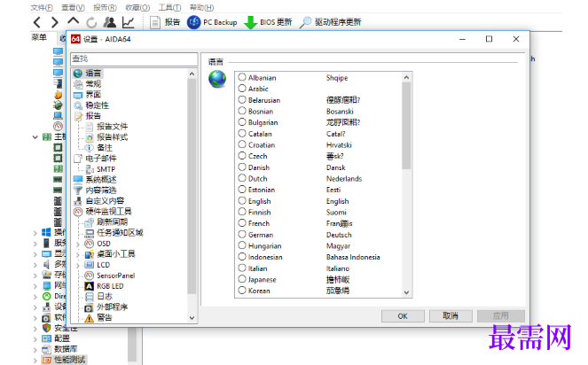588x365 pixels.
Task: Collapse the 主板 node in main window tree
Action: click(x=35, y=137)
